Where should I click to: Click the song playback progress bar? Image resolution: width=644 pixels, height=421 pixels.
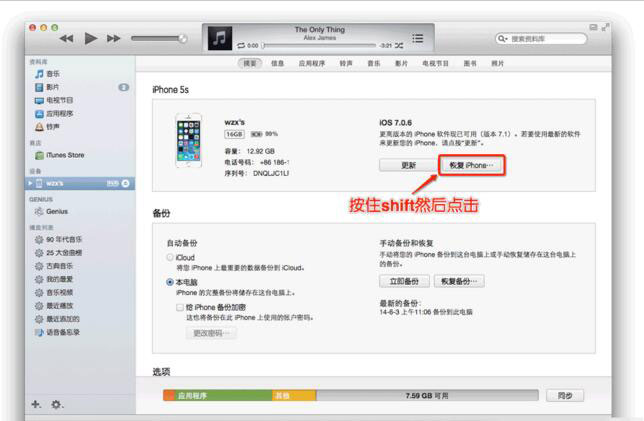pyautogui.click(x=319, y=46)
